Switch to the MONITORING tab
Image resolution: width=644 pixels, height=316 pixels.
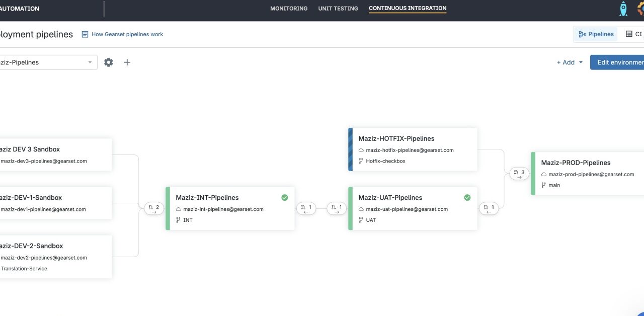[x=289, y=8]
